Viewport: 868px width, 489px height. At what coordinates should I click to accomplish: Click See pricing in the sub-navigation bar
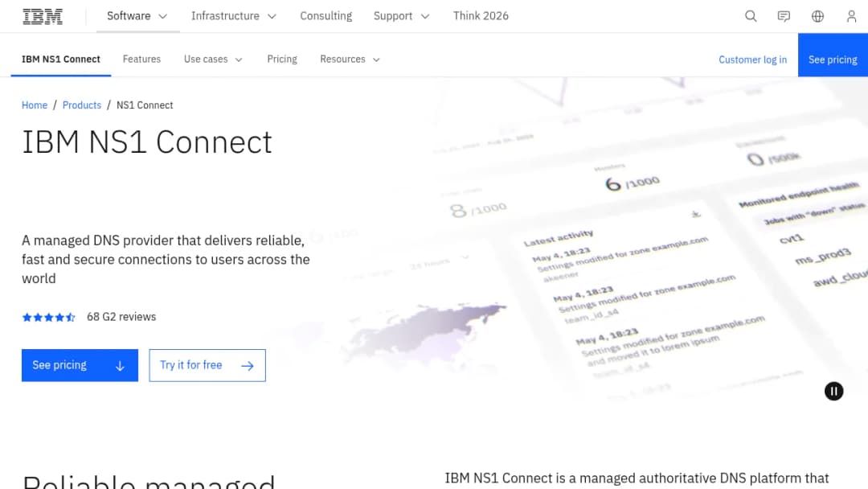[x=833, y=55]
